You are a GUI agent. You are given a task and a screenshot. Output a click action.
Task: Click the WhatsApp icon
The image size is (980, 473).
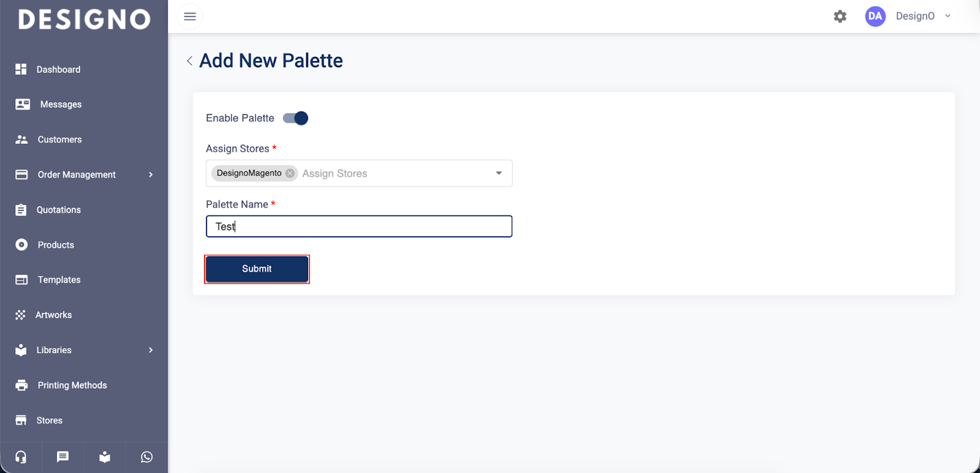(x=146, y=457)
